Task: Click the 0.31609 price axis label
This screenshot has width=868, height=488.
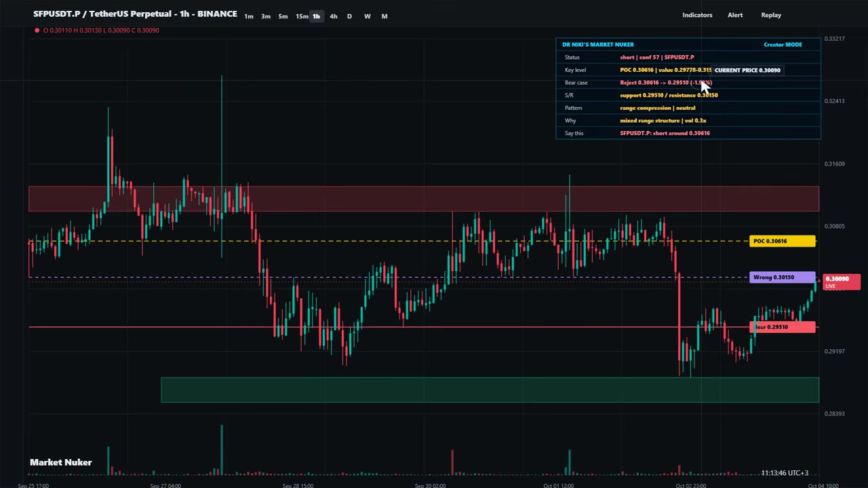Action: 835,163
